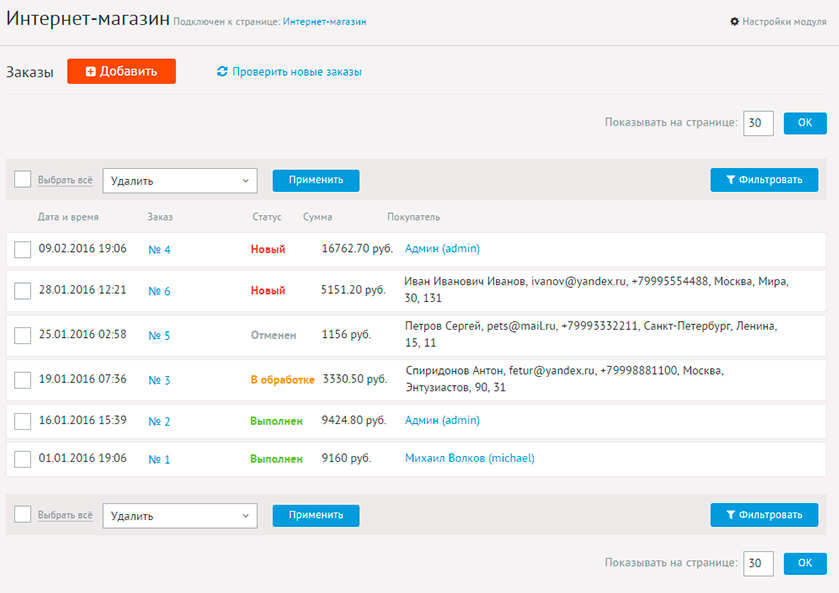839x593 pixels.
Task: Select checkbox for order dated 01.01.2016 19:06
Action: [x=22, y=459]
